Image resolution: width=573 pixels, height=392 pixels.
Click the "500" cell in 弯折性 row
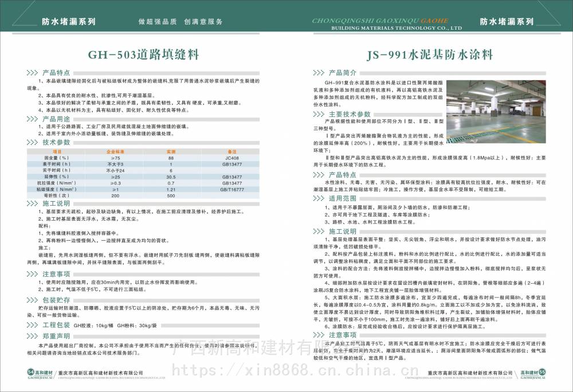[x=171, y=195]
